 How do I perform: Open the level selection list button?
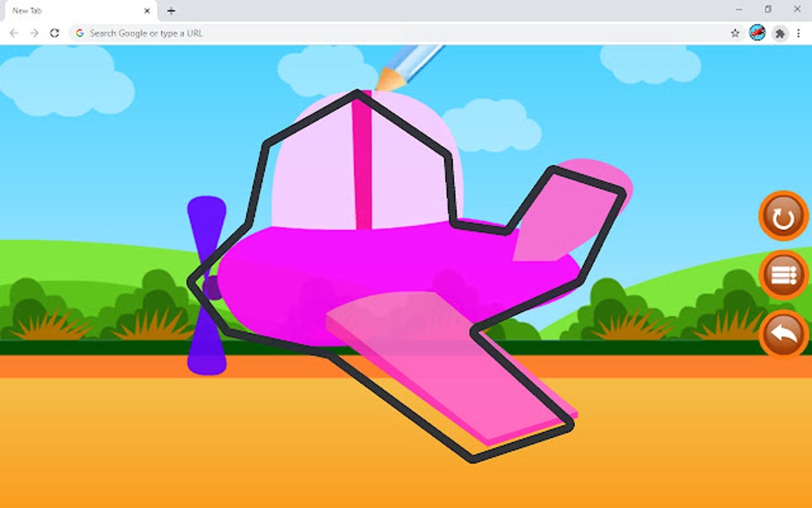click(x=781, y=276)
